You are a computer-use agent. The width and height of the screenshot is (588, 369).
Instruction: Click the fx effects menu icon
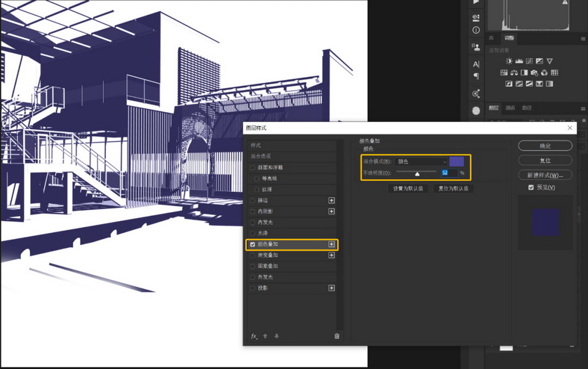[x=254, y=336]
